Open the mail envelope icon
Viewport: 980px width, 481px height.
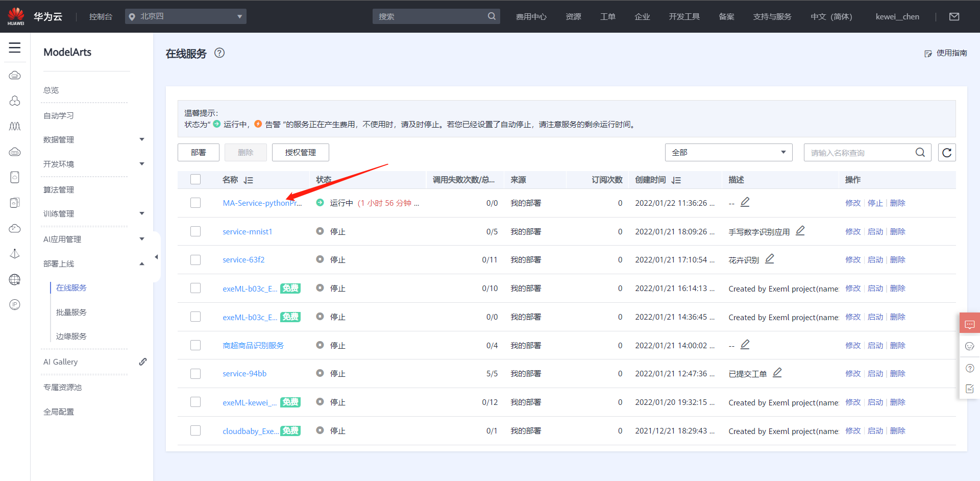click(954, 16)
